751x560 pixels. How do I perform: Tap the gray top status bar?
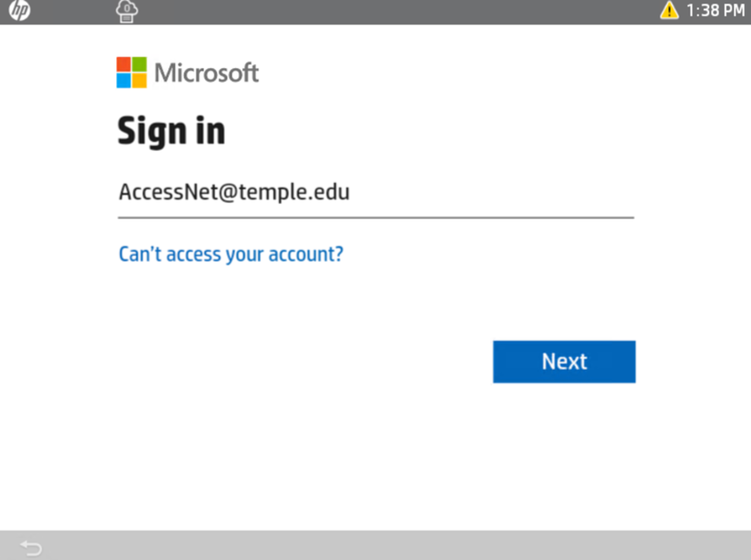pos(375,12)
